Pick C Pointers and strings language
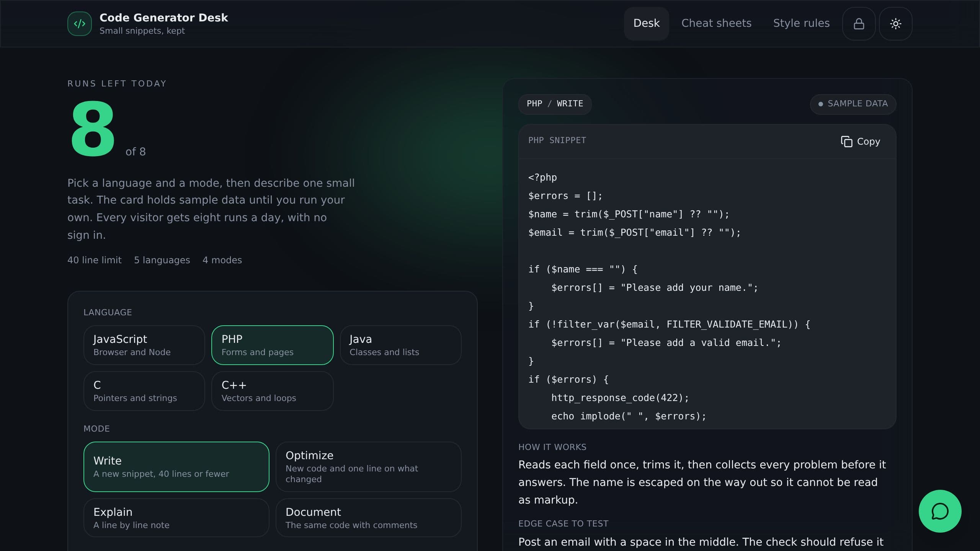Image resolution: width=980 pixels, height=551 pixels. (144, 391)
